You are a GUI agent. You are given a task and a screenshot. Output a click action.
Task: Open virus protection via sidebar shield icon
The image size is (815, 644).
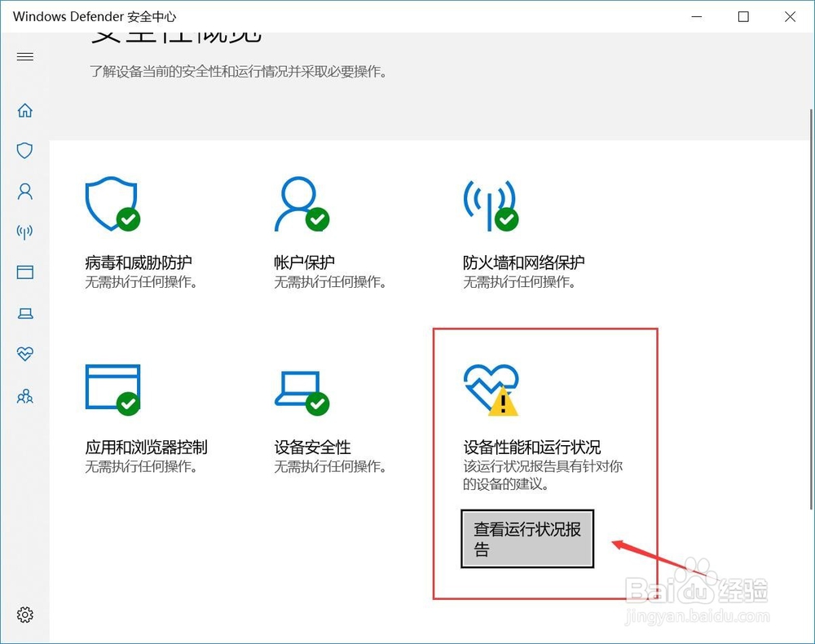click(25, 151)
